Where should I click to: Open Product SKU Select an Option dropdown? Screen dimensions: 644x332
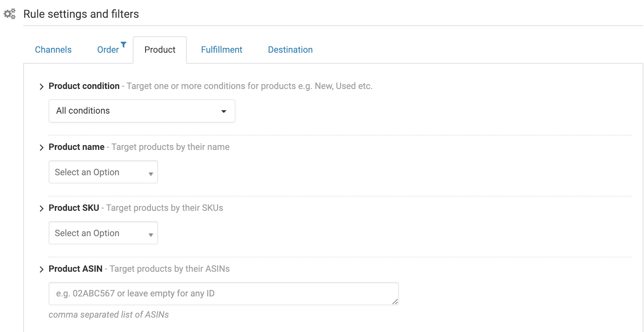point(103,233)
